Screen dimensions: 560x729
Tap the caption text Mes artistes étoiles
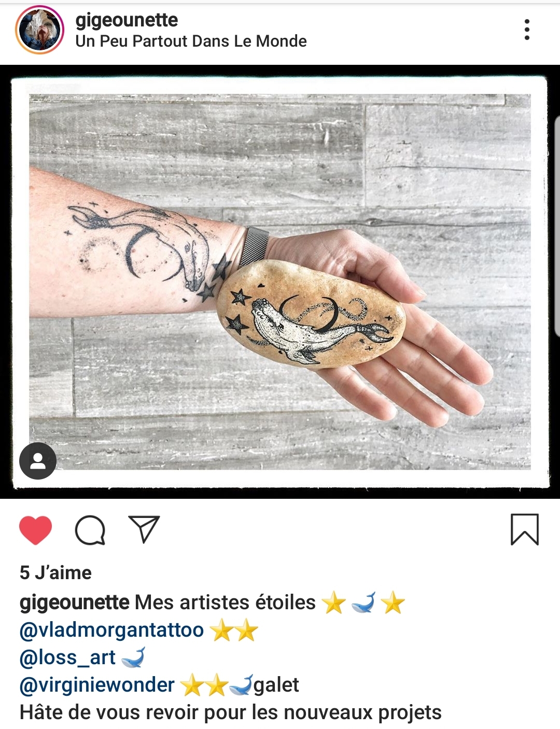[x=225, y=602]
